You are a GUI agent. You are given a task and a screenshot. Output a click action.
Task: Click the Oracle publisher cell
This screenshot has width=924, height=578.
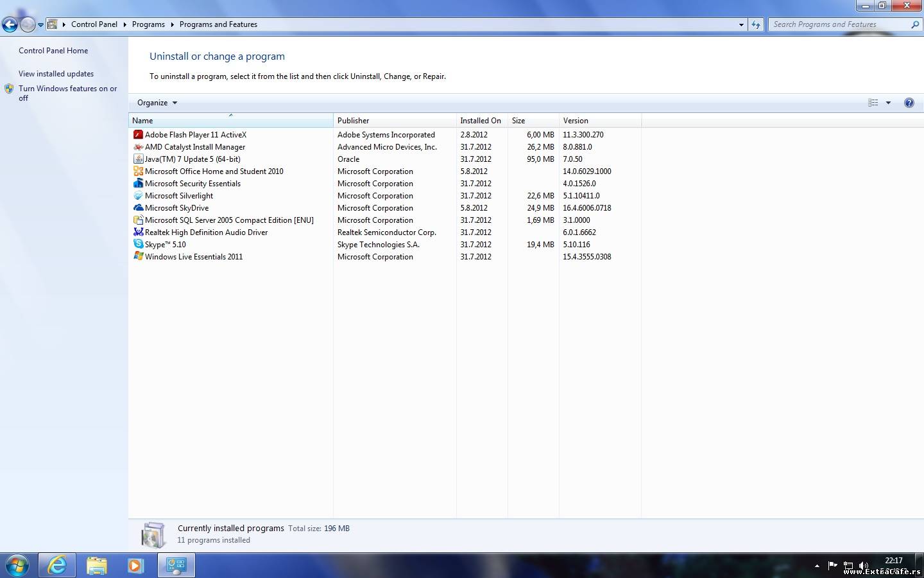(348, 159)
